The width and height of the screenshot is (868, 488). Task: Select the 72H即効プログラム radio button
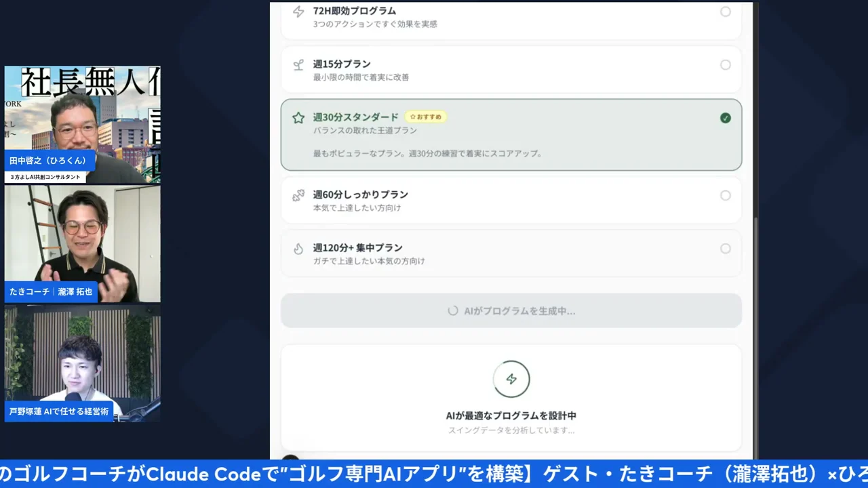tap(726, 12)
